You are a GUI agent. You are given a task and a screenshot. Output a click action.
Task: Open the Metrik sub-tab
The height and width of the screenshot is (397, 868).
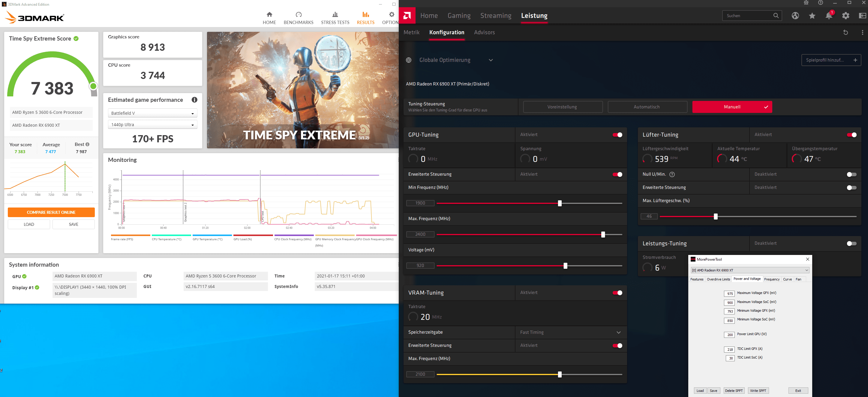pyautogui.click(x=411, y=32)
